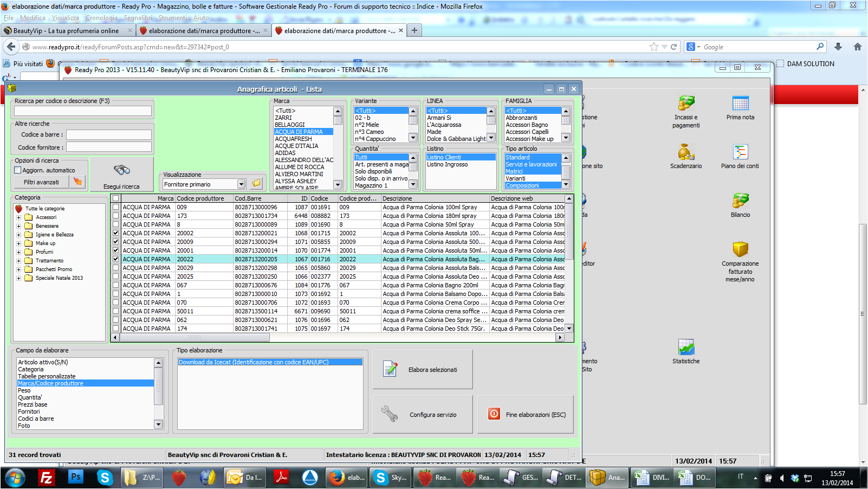The image size is (868, 489).
Task: Expand the Profumi category
Action: (x=18, y=252)
